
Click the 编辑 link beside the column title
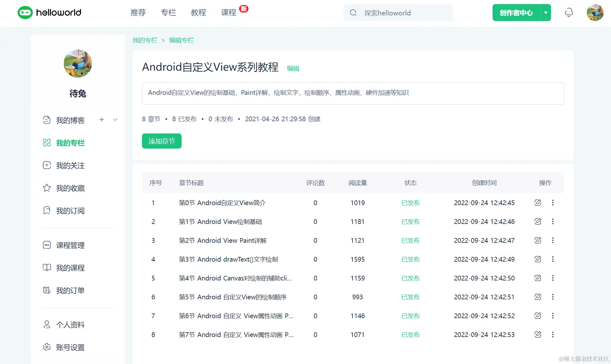293,68
